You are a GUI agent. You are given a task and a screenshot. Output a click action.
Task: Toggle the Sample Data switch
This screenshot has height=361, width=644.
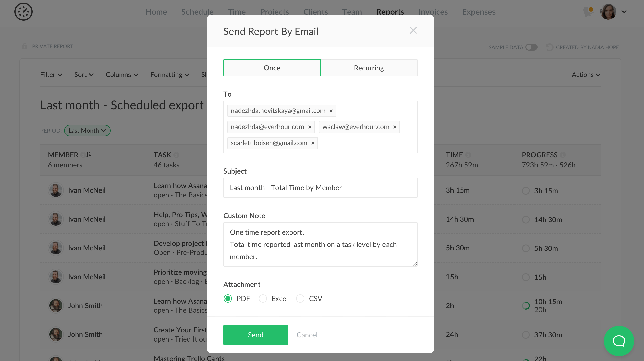(531, 47)
